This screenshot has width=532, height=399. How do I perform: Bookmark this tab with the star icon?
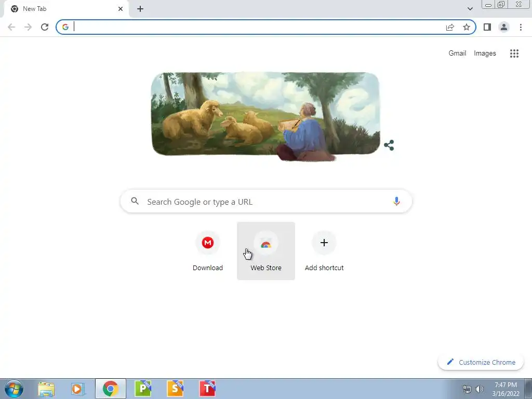pos(467,27)
